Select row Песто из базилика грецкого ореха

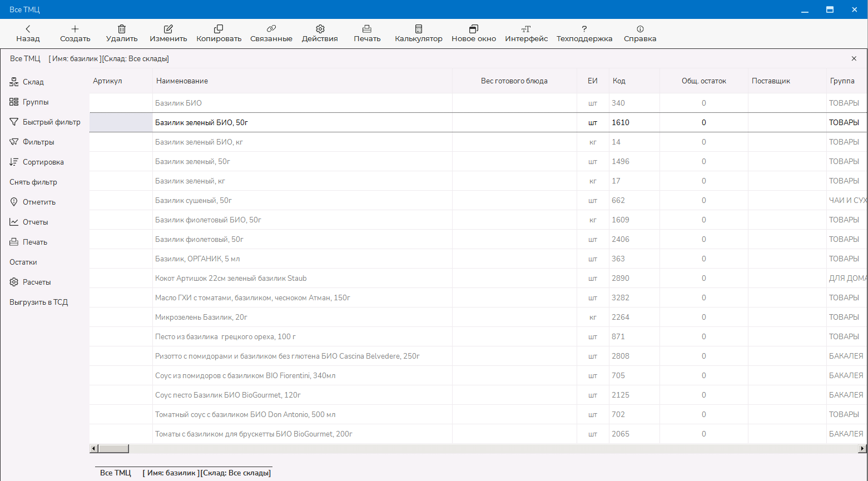tap(478, 336)
